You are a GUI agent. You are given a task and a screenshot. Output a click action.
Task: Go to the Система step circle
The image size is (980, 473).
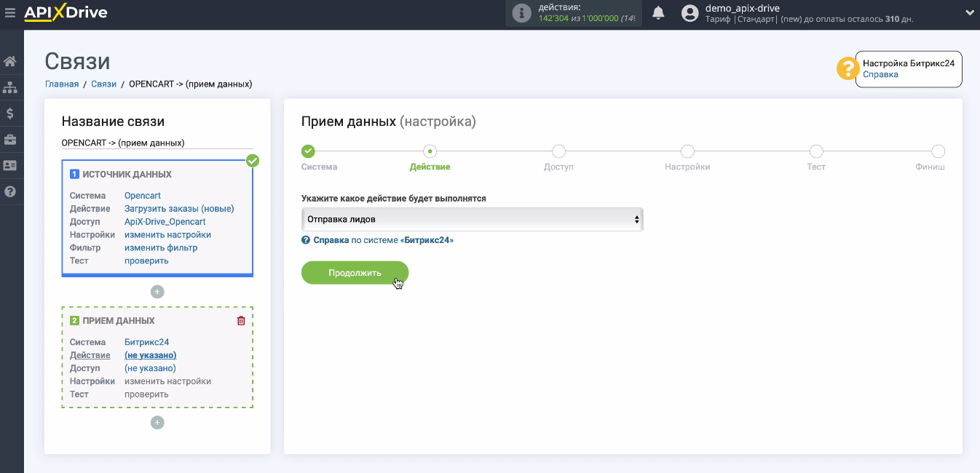click(x=308, y=151)
